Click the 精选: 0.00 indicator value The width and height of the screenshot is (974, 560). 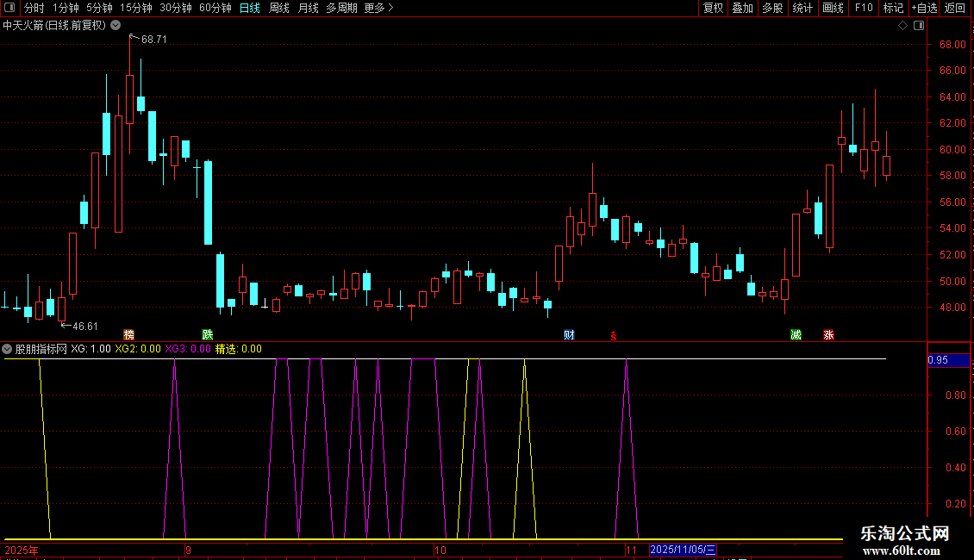coord(239,349)
